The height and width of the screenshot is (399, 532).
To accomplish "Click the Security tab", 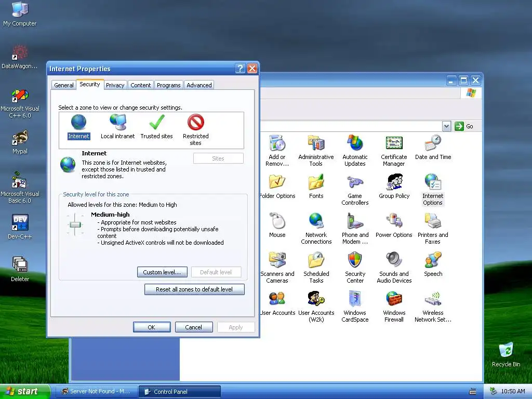I will coord(90,85).
